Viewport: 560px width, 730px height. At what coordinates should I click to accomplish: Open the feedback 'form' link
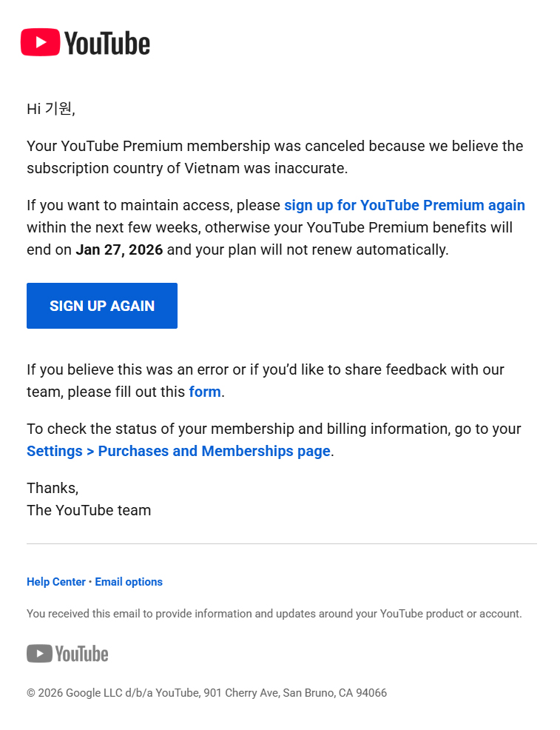[205, 392]
